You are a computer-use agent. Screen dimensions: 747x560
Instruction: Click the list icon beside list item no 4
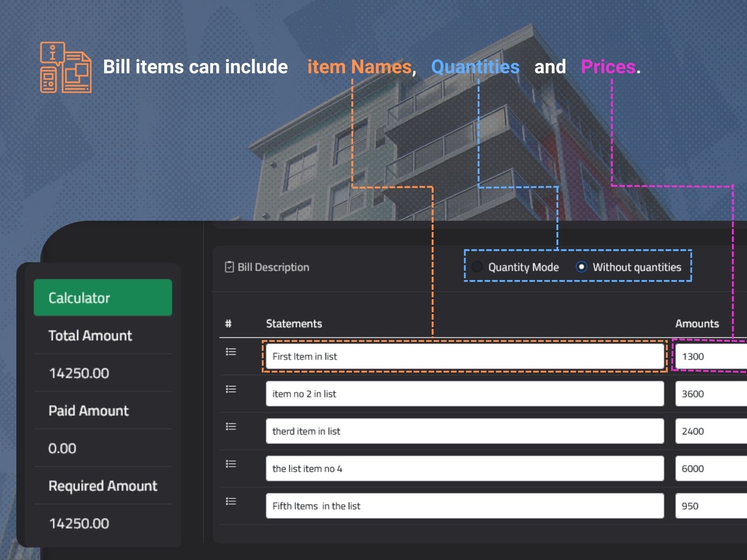coord(231,464)
